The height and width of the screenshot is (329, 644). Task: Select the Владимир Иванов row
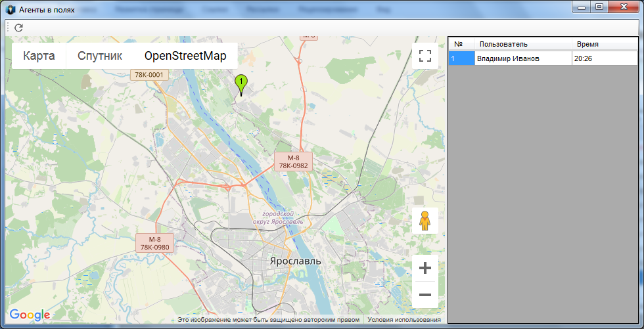tap(543, 58)
